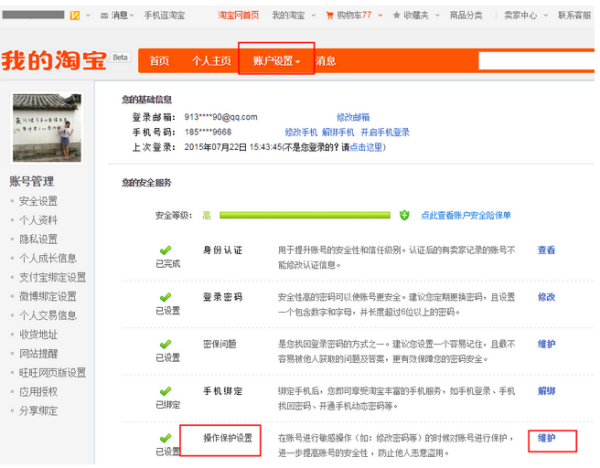
Task: Click green checkmark for 登录密码
Action: (x=165, y=297)
